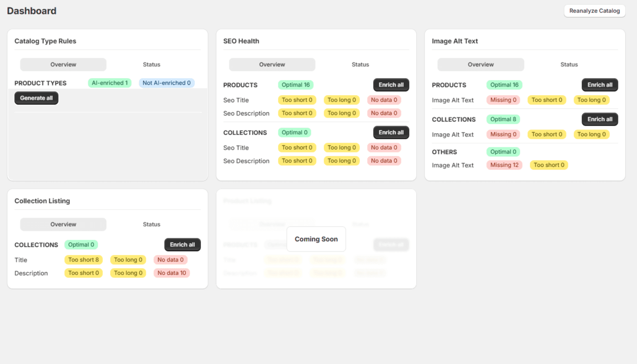Enrich all SEO Health products
Image resolution: width=637 pixels, height=364 pixels.
click(391, 85)
